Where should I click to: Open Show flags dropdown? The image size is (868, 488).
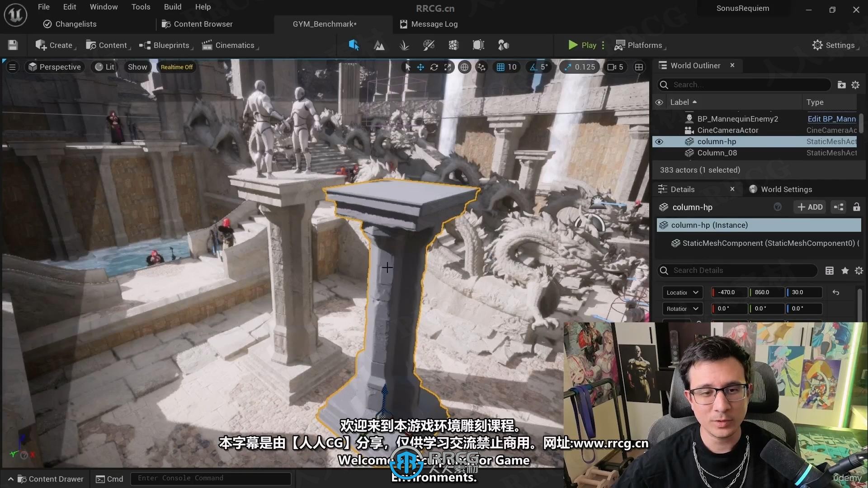[x=137, y=67]
